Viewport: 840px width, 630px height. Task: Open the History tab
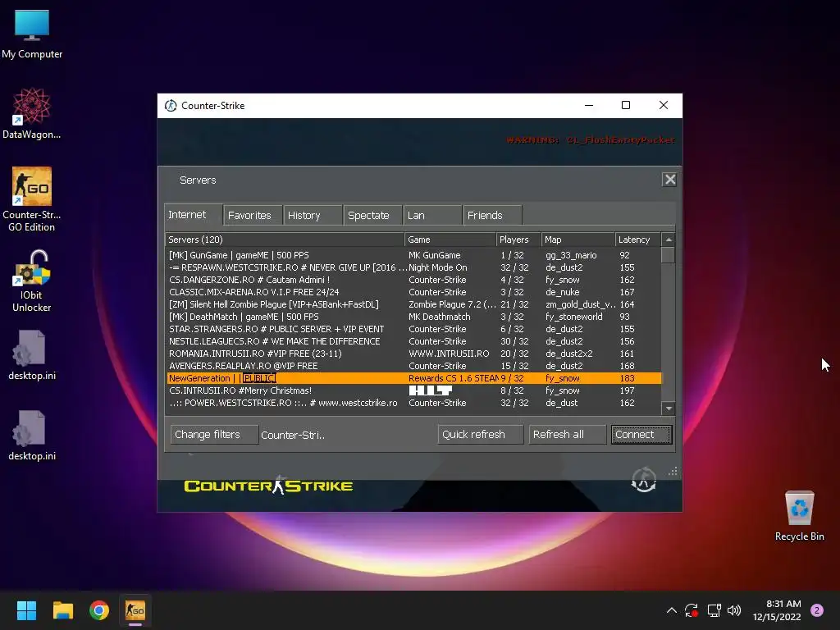pos(313,216)
